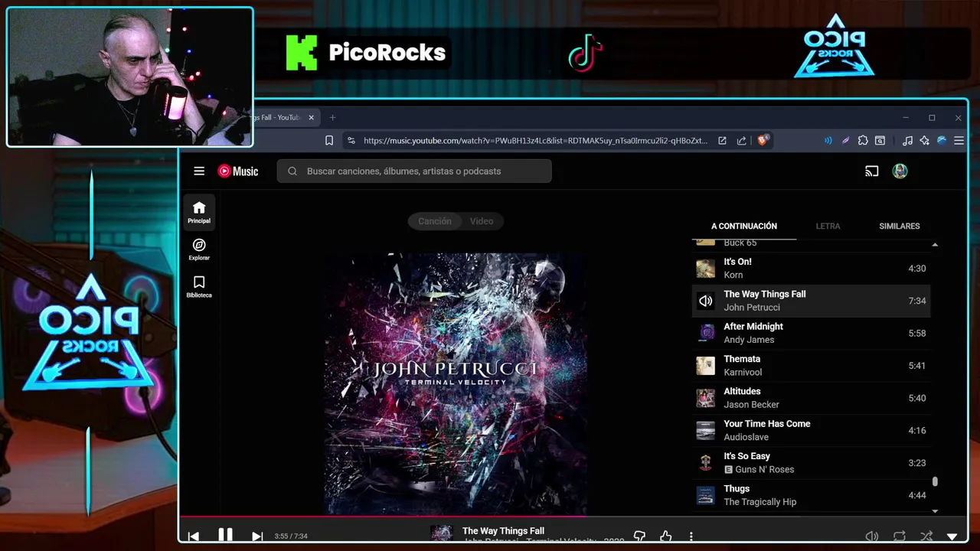
Task: Open a new browser tab
Action: pos(332,118)
